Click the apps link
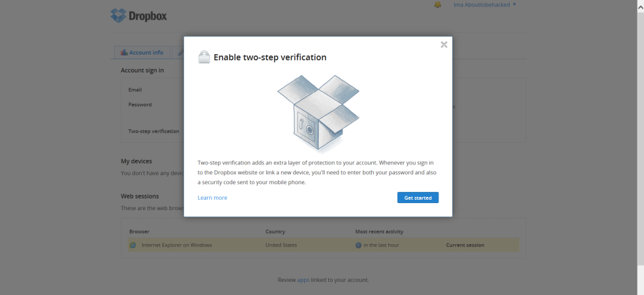644x295 pixels. (x=303, y=280)
